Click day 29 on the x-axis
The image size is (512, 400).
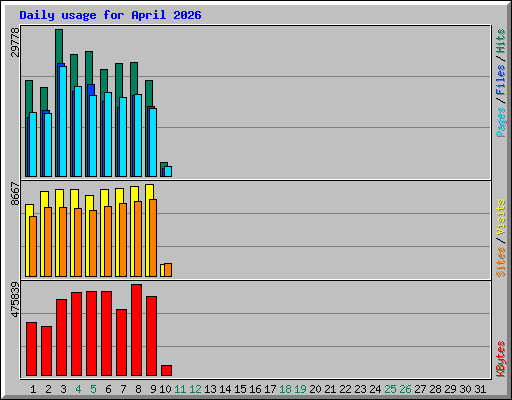tap(450, 389)
